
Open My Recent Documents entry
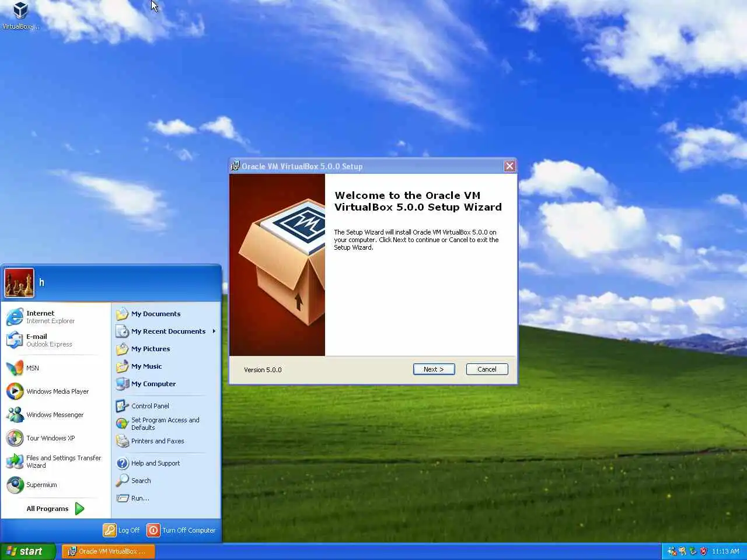click(x=166, y=331)
